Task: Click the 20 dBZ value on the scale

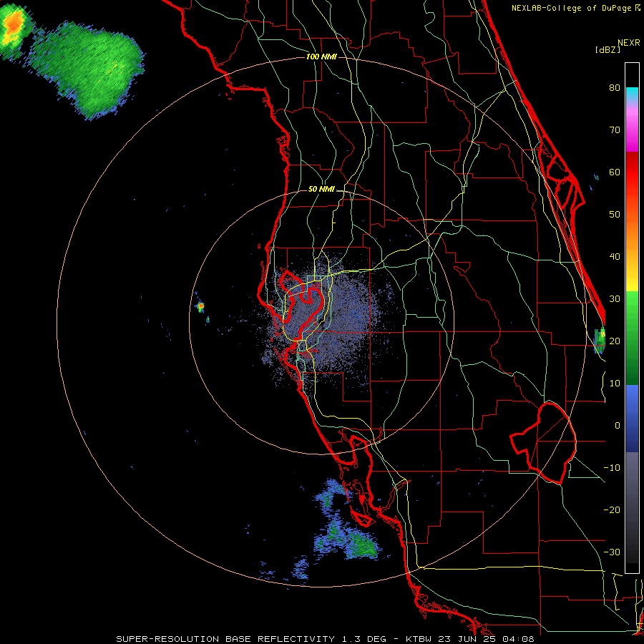Action: pos(615,341)
